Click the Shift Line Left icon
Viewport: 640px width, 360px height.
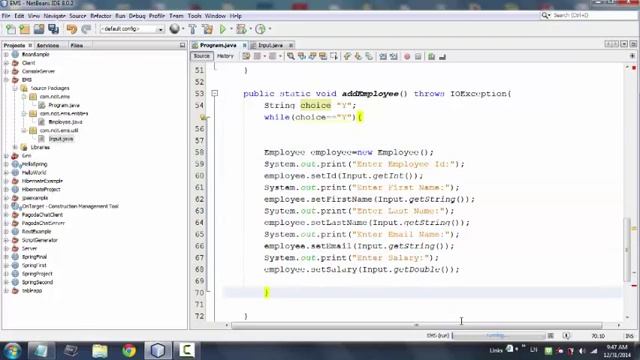[x=383, y=56]
